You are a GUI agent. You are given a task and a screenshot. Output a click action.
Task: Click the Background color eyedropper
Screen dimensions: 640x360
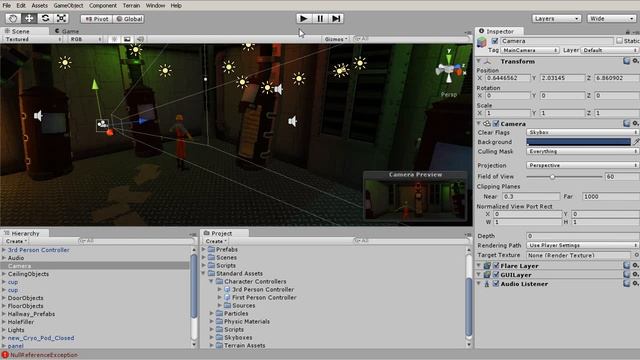(636, 142)
